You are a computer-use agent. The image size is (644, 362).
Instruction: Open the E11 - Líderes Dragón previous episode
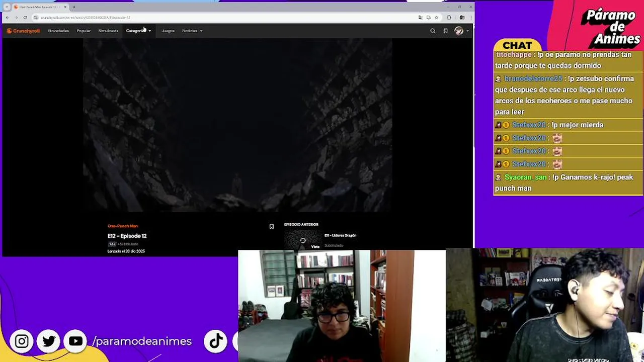pyautogui.click(x=340, y=235)
